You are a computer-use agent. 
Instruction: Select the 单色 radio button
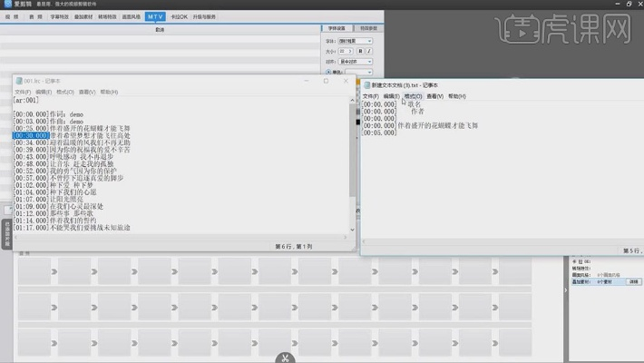(327, 72)
